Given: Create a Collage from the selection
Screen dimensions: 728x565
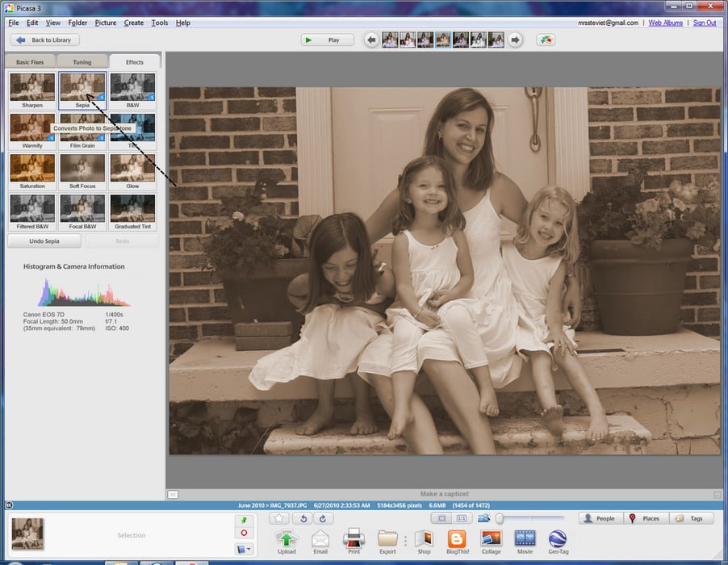Looking at the screenshot, I should (491, 539).
